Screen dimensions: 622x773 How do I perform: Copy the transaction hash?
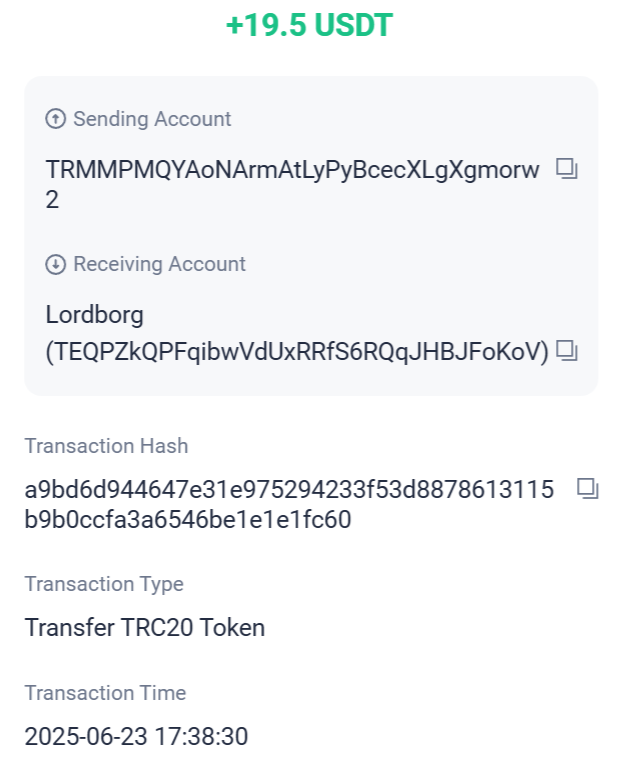pyautogui.click(x=587, y=489)
